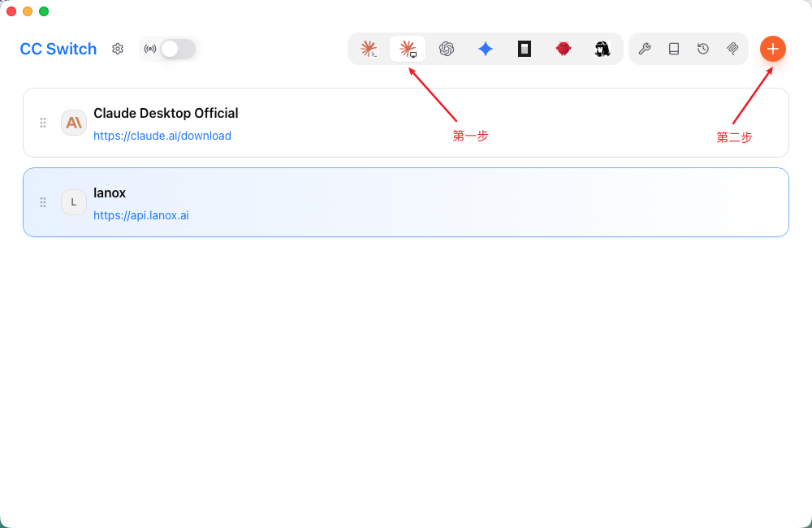Select the lanox provider card
812x528 pixels.
pyautogui.click(x=406, y=202)
